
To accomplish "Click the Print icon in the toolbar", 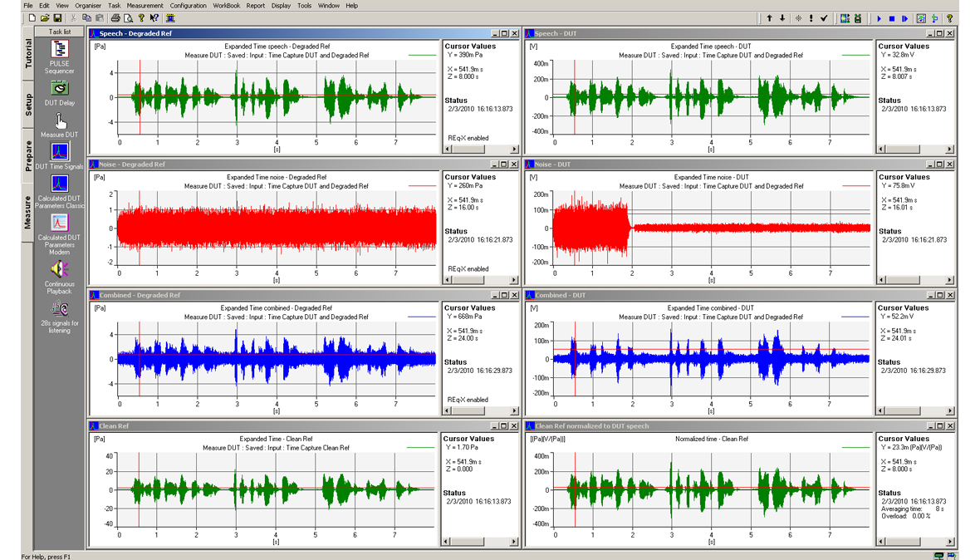I will point(115,18).
